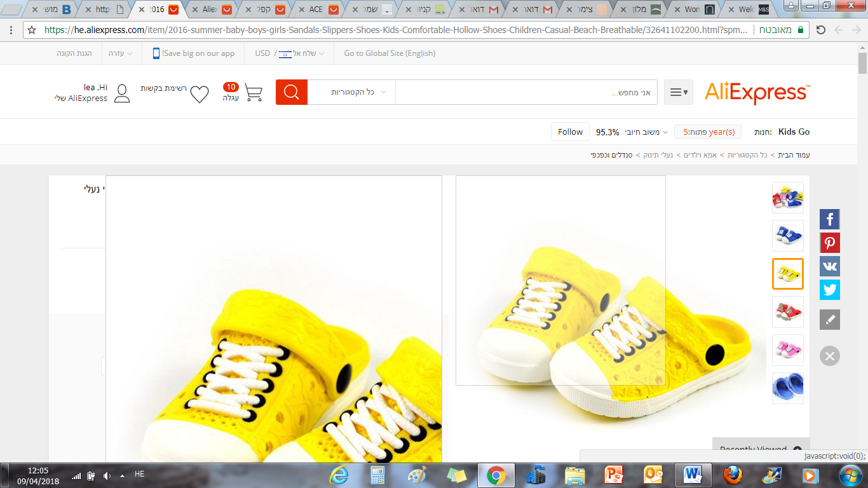Close the social share sidebar
The image size is (868, 488).
point(830,356)
